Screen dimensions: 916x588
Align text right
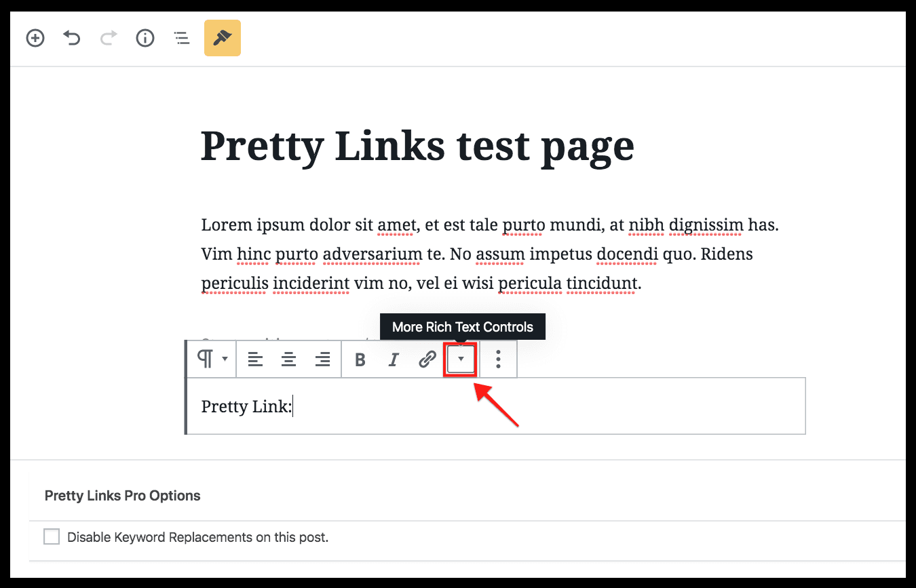323,359
